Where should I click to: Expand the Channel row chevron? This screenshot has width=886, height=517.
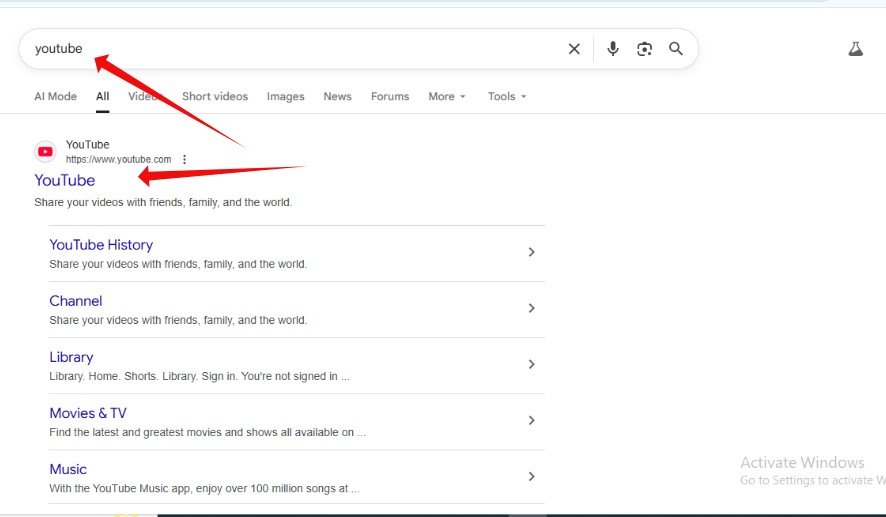(x=531, y=308)
